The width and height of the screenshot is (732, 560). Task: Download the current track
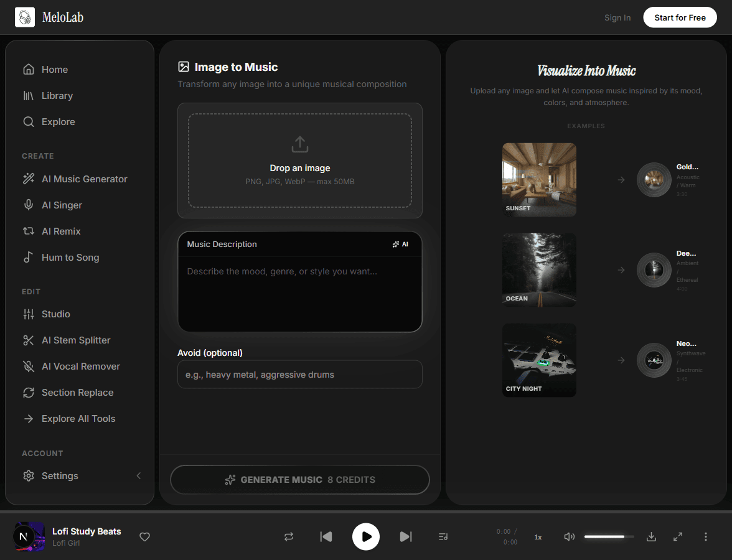click(x=651, y=536)
